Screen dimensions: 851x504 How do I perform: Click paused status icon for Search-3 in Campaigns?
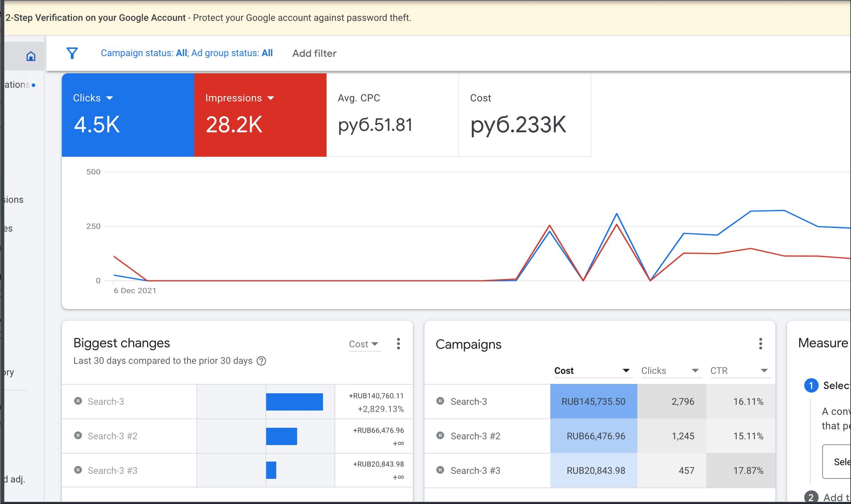pos(440,401)
